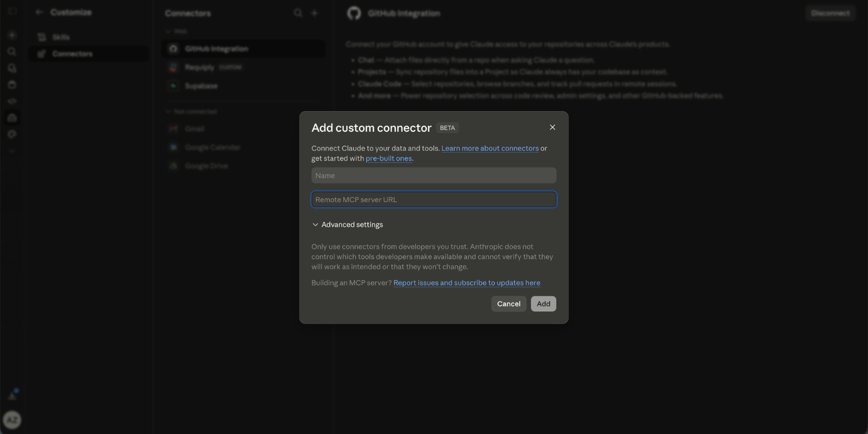Open Skills in Customize sidebar
The width and height of the screenshot is (868, 434).
[89, 37]
